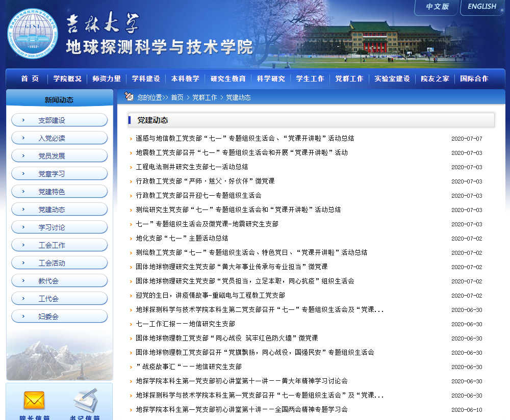Click the yellow envelope 院长信箱 icon
The width and height of the screenshot is (510, 420).
click(34, 401)
